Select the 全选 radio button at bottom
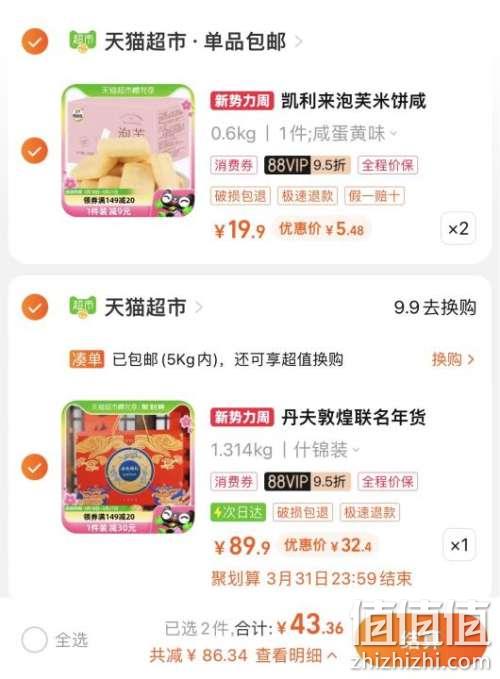The width and height of the screenshot is (500, 679). (x=35, y=640)
